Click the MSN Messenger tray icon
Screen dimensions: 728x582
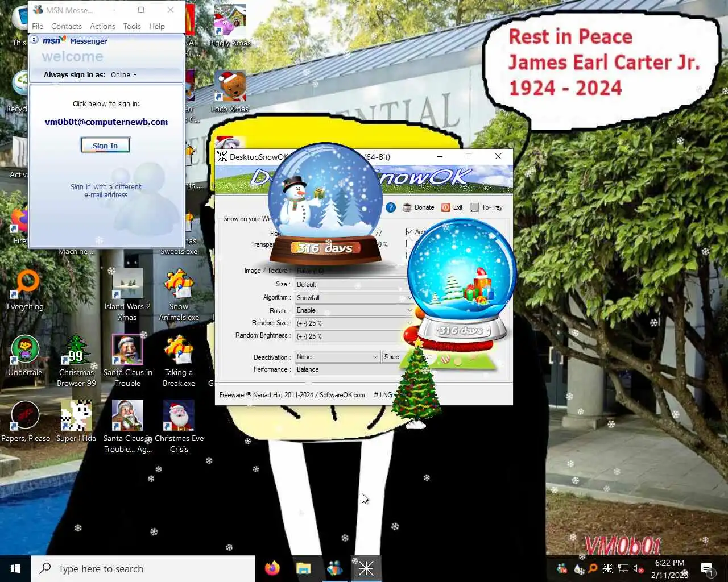pyautogui.click(x=562, y=568)
